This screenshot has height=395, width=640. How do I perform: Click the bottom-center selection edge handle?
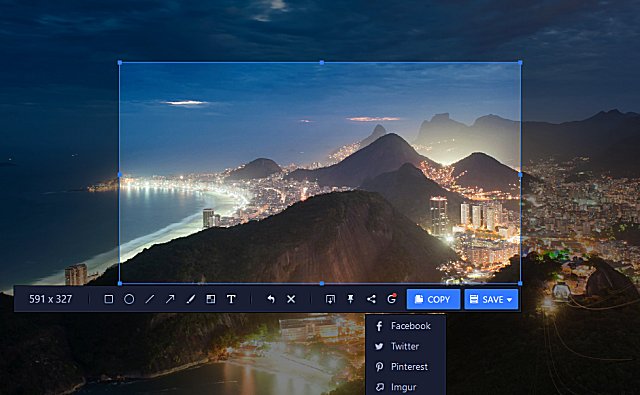(x=322, y=283)
